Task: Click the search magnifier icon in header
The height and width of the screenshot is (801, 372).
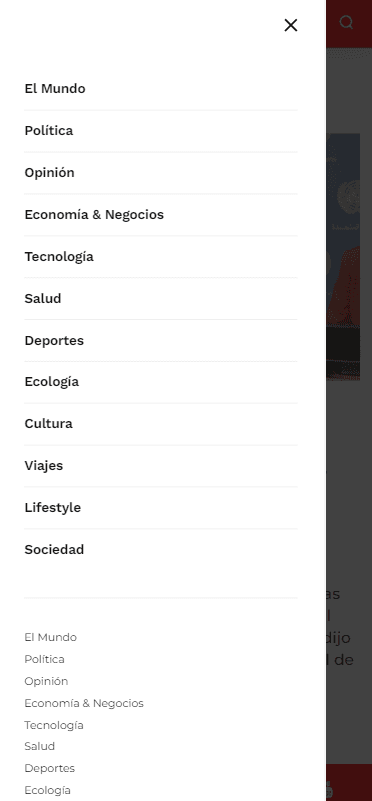Action: pos(346,22)
